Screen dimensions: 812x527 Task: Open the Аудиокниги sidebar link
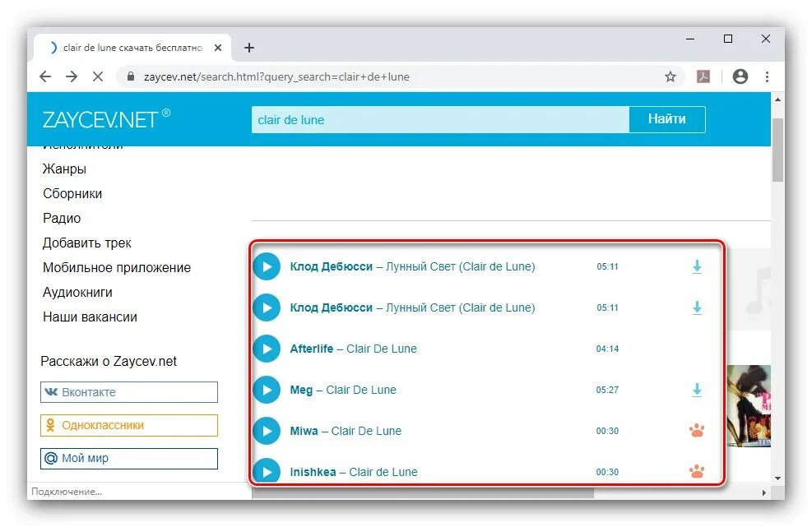(77, 293)
